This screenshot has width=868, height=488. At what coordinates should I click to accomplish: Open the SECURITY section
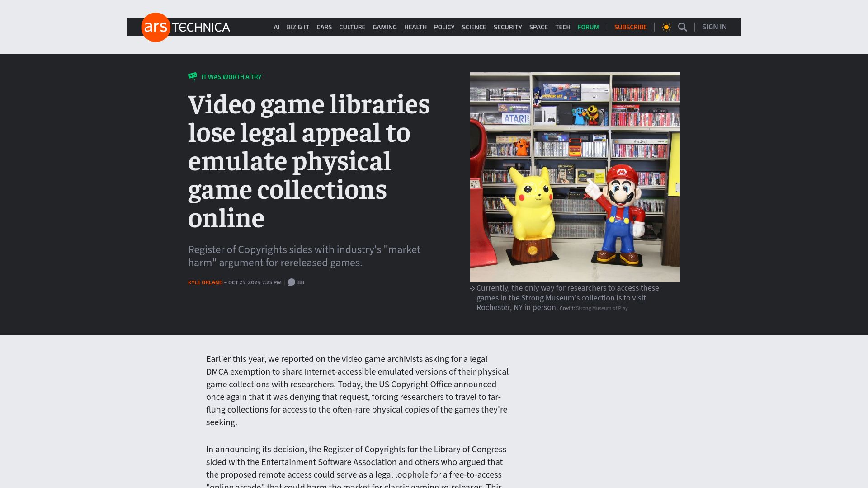[508, 27]
